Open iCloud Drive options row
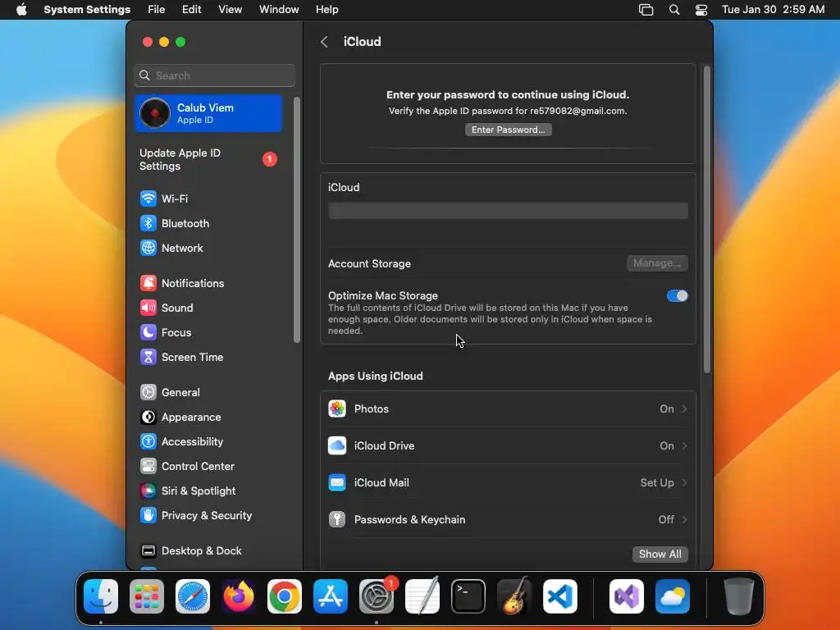The image size is (840, 630). [508, 446]
